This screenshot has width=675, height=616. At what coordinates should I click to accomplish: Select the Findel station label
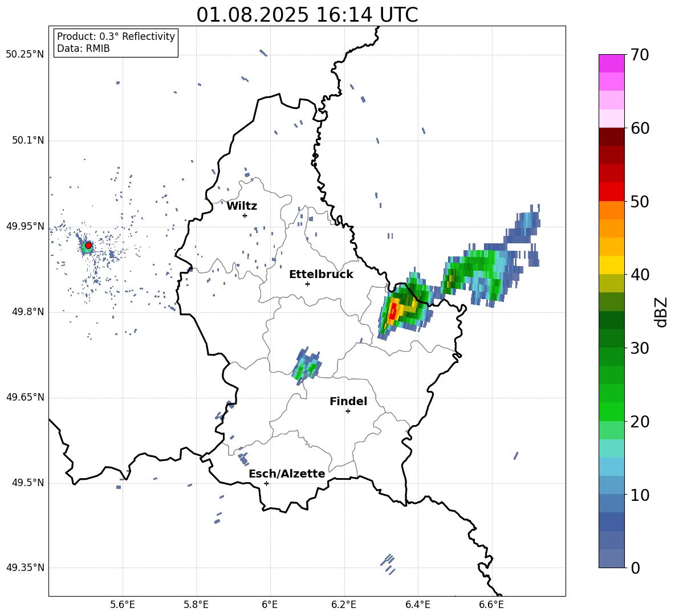(348, 401)
